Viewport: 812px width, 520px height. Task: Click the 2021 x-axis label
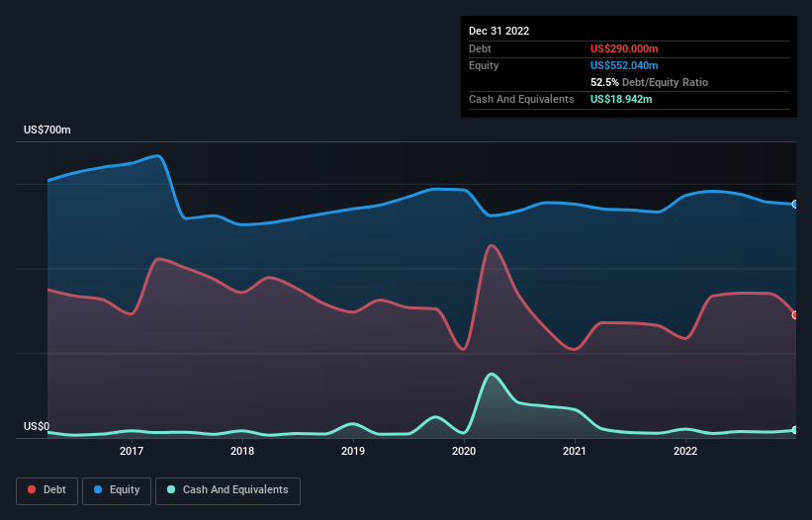575,451
